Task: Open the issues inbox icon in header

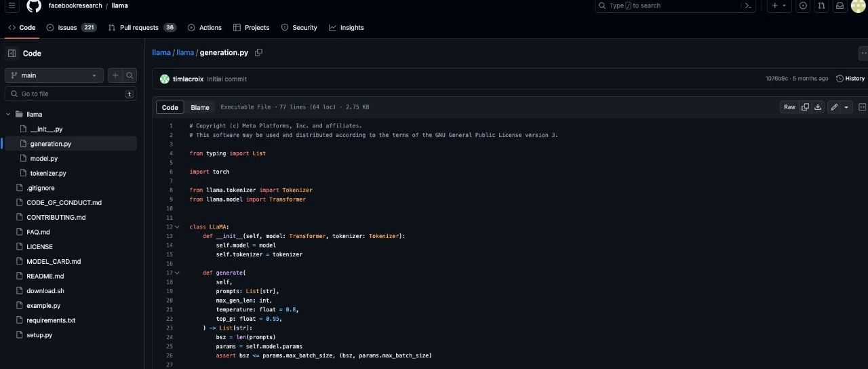Action: [804, 5]
